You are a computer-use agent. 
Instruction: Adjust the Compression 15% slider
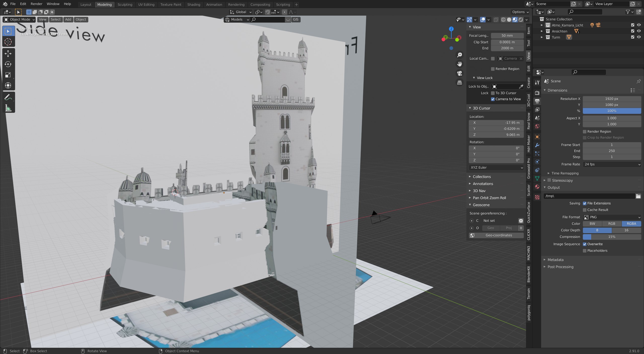[612, 237]
